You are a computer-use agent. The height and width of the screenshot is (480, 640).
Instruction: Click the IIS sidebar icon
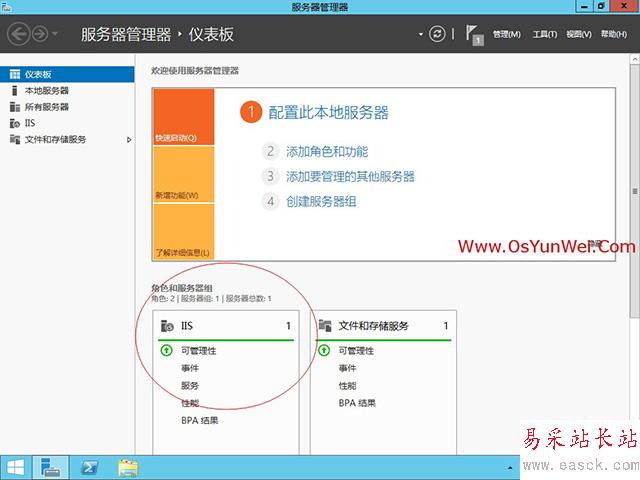15,123
